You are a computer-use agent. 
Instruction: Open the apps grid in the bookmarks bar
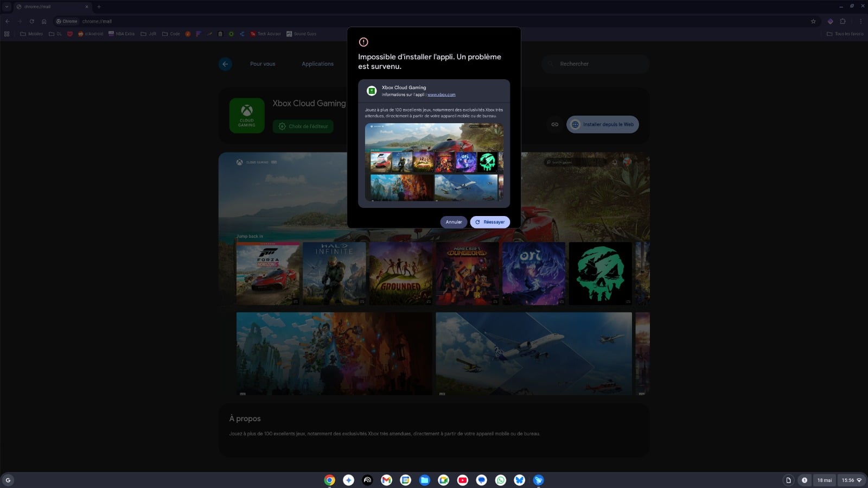point(7,34)
